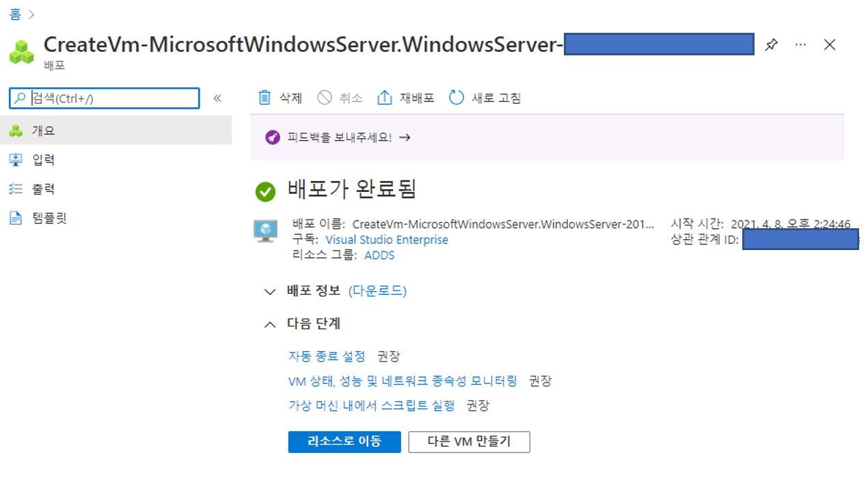
Task: Click the magnifier icon in search box
Action: pyautogui.click(x=21, y=98)
